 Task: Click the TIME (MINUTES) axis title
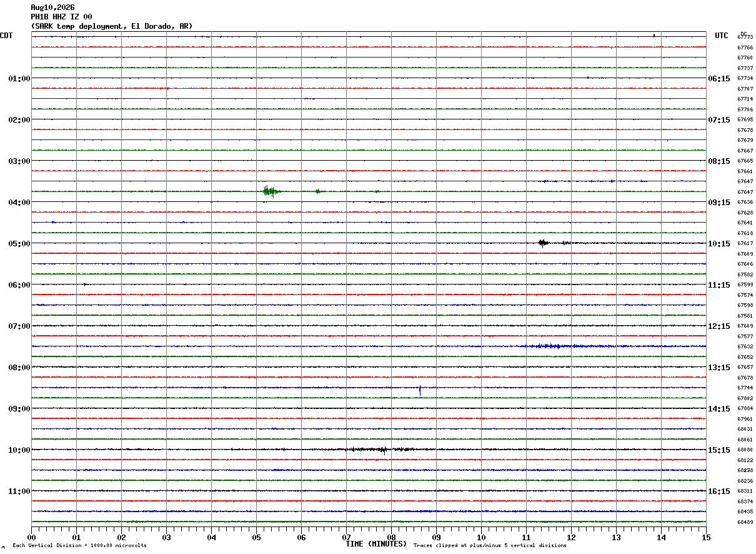click(376, 544)
